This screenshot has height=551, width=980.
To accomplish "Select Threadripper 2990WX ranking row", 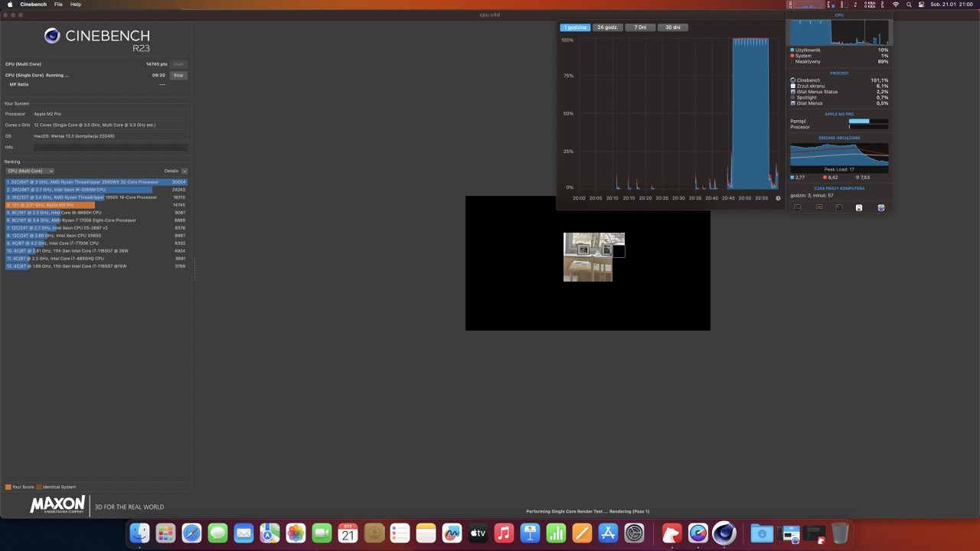I will pos(96,182).
